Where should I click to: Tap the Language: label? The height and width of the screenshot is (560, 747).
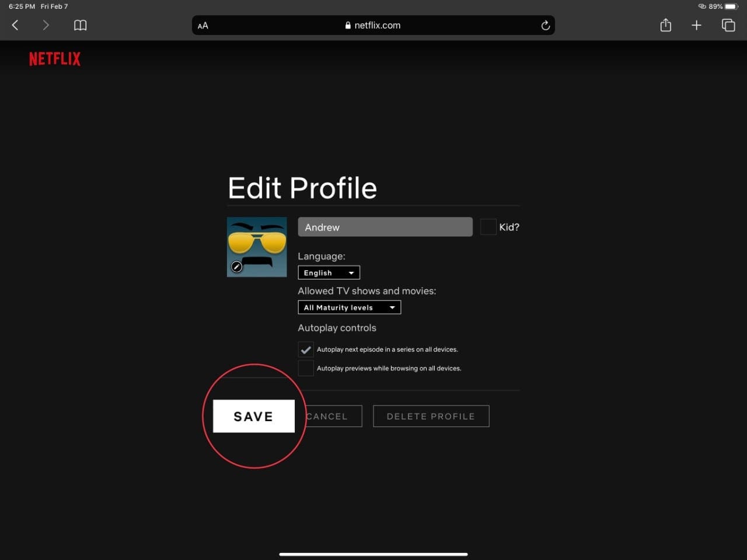pyautogui.click(x=322, y=256)
